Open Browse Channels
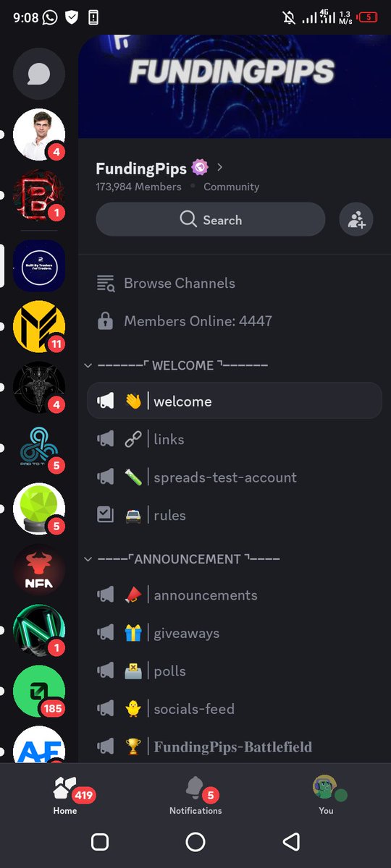The width and height of the screenshot is (391, 868). pyautogui.click(x=234, y=284)
